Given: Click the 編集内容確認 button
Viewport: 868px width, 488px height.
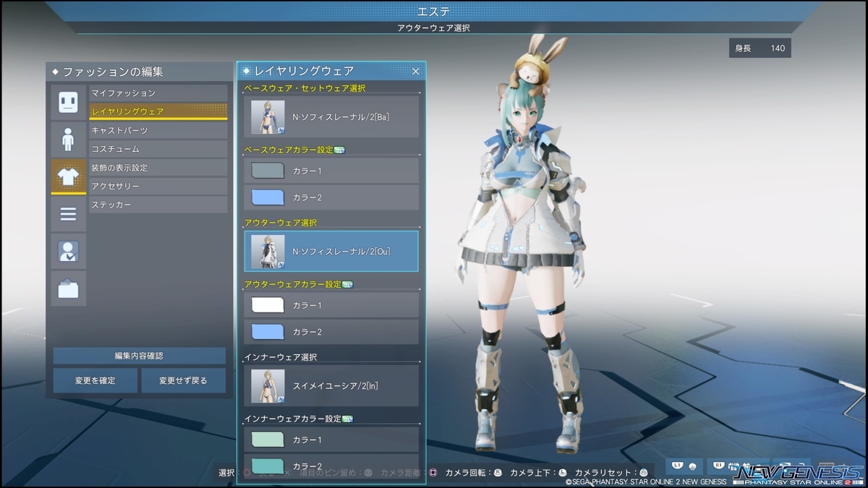Looking at the screenshot, I should tap(139, 356).
